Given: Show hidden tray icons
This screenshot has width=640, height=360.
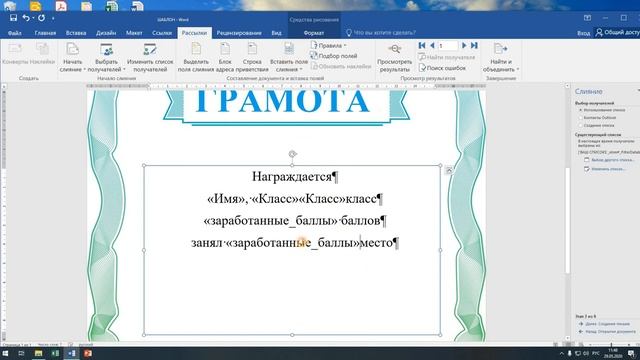Looking at the screenshot, I should click(562, 353).
